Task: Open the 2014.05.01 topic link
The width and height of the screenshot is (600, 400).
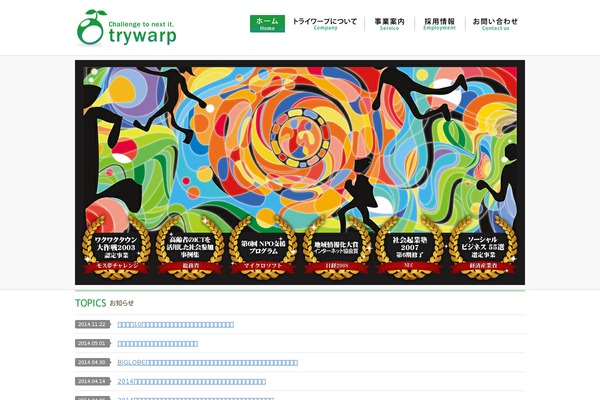Action: click(158, 344)
